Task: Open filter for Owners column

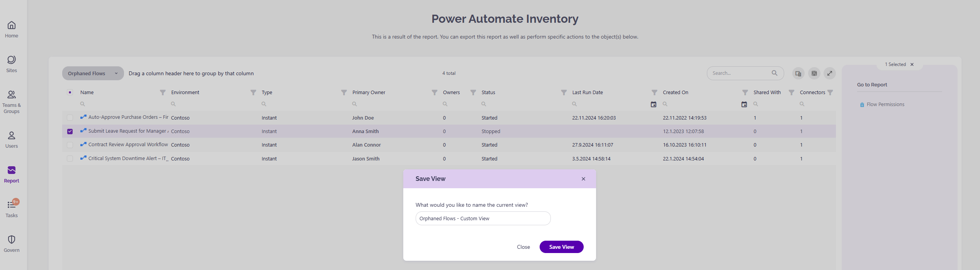Action: tap(473, 93)
